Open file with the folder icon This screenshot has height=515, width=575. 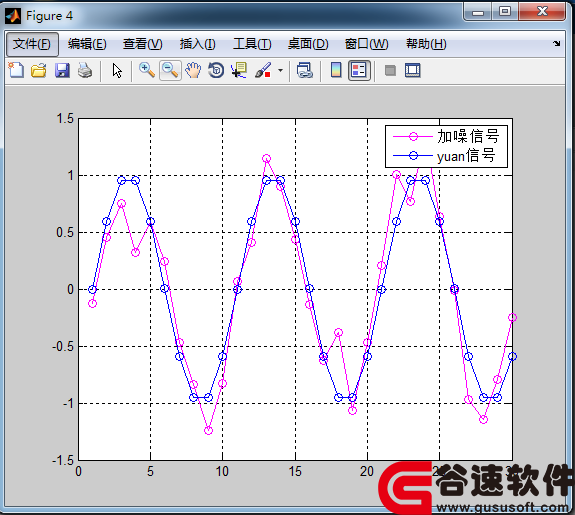39,70
